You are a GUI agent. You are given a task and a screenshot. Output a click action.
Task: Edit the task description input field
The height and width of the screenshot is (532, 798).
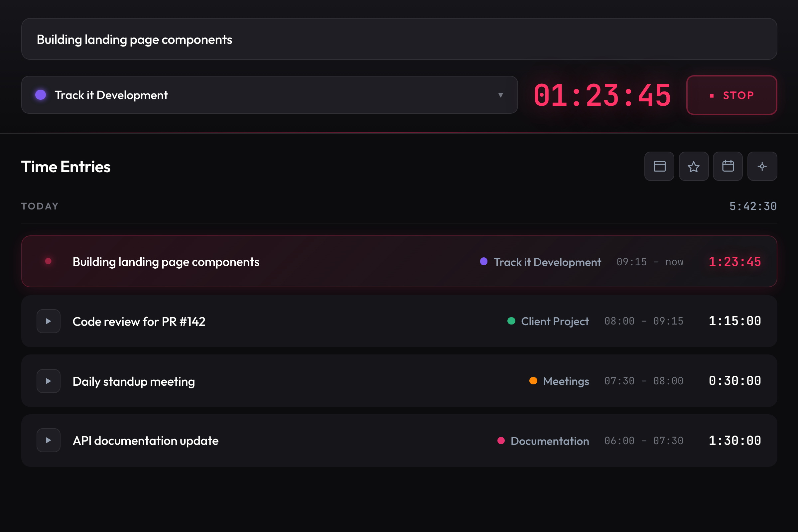399,39
